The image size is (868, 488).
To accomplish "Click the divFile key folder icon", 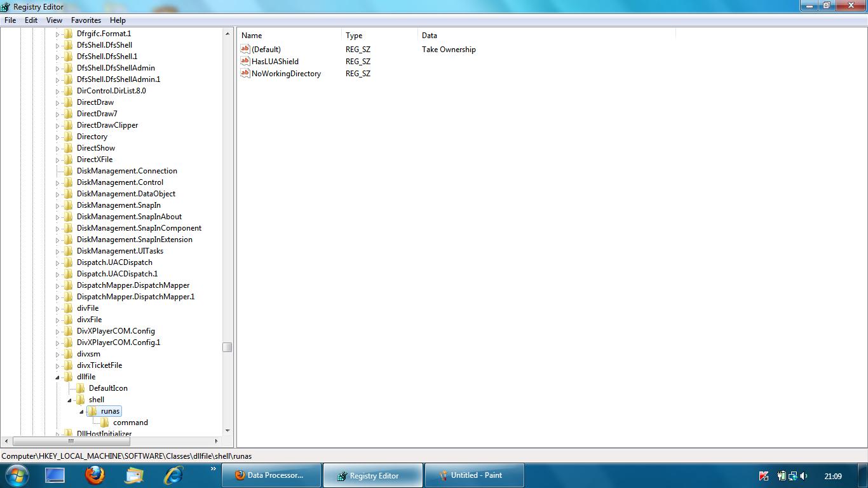I will tap(68, 308).
